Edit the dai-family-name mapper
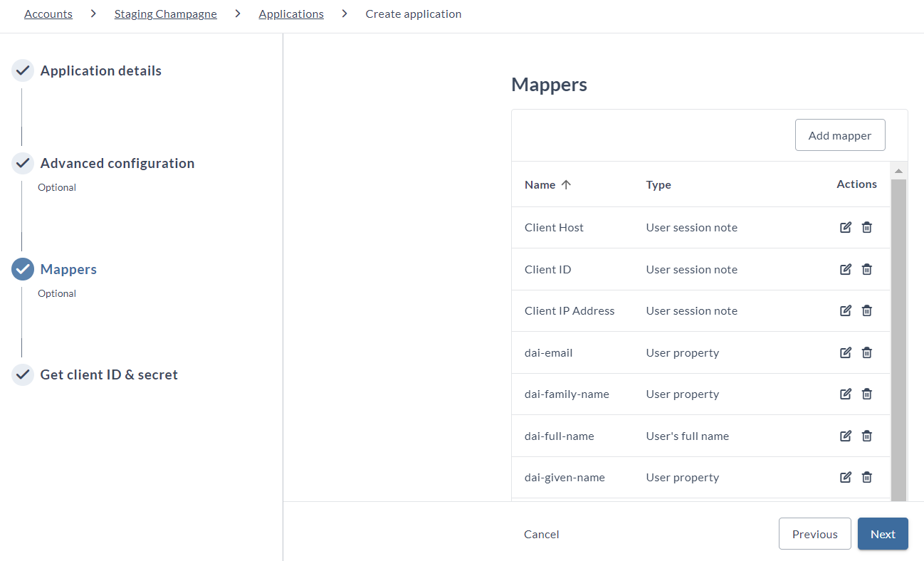This screenshot has height=561, width=924. (846, 394)
